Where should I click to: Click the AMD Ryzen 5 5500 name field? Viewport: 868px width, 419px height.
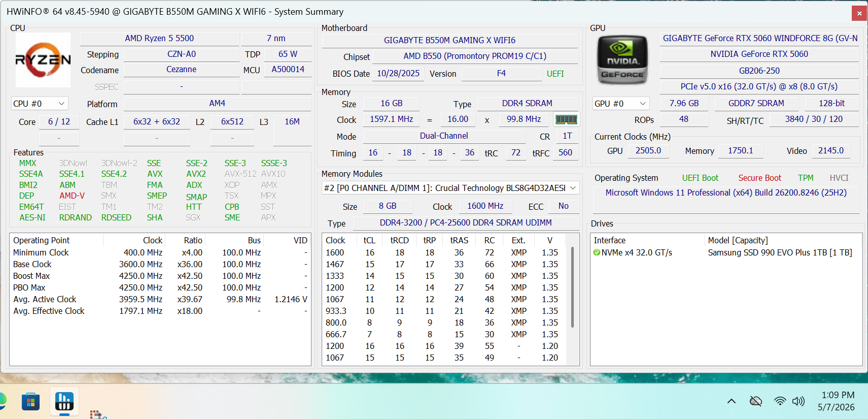159,38
